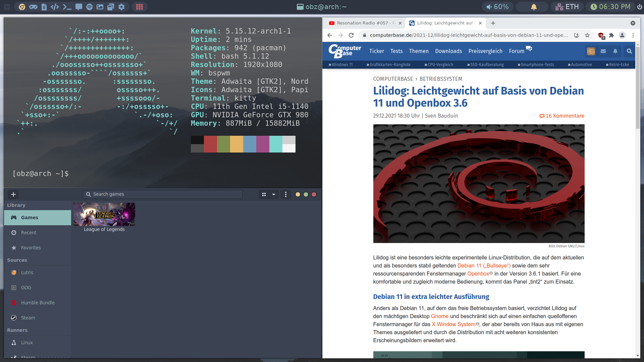Screen dimensions: 644x362
Task: Reload the ComputerBase page
Action: (x=351, y=35)
